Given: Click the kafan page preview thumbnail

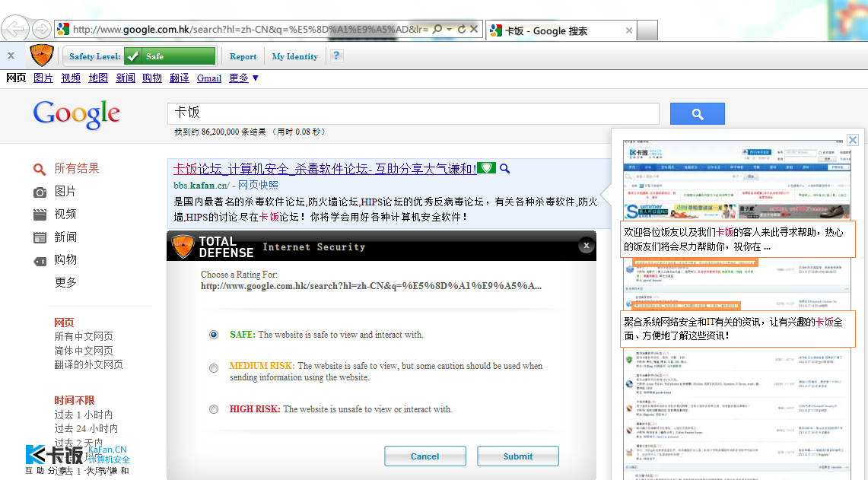Looking at the screenshot, I should click(736, 310).
